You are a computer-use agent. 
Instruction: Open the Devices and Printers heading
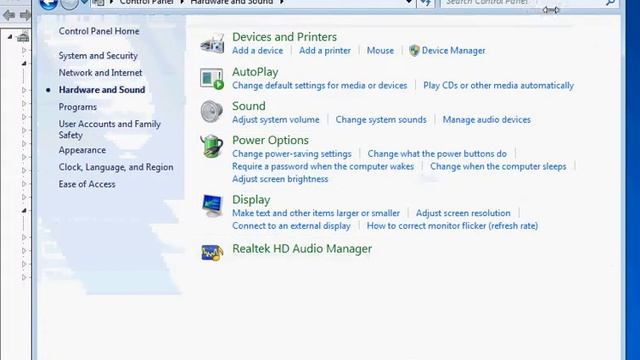pos(284,37)
